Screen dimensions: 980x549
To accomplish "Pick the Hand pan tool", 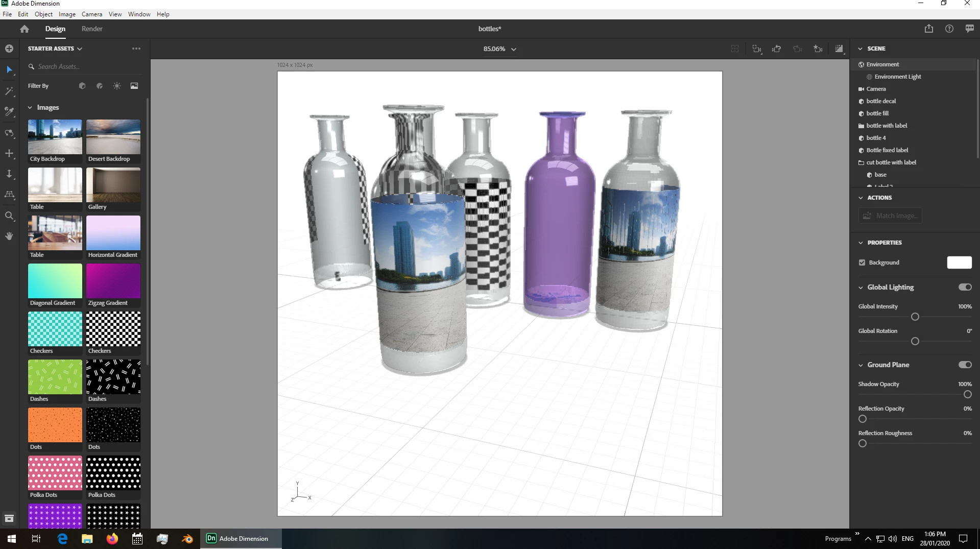I will 9,236.
